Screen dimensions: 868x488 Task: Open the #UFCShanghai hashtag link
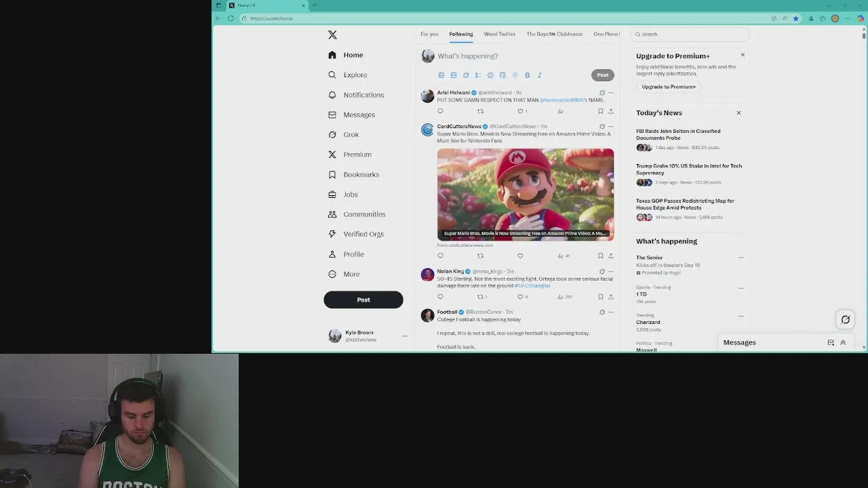[x=532, y=286]
